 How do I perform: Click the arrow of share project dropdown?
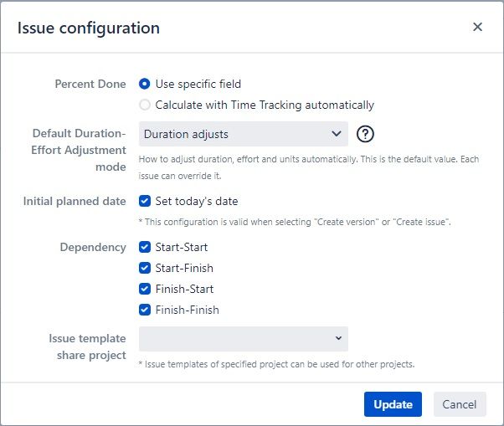point(338,338)
